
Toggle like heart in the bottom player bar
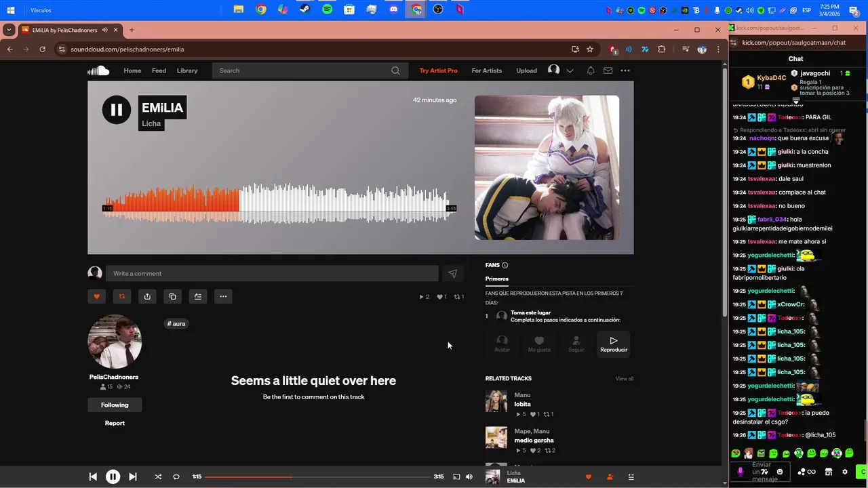tap(588, 476)
